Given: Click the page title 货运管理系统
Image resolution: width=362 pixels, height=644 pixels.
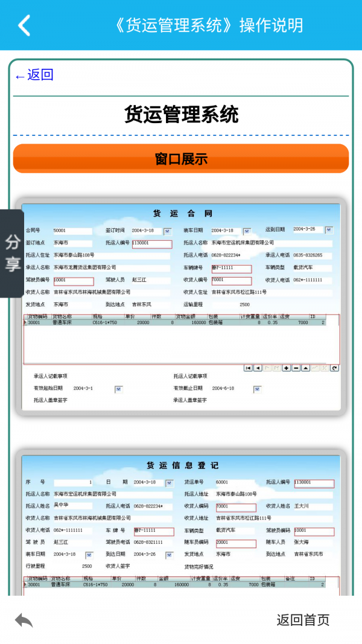Looking at the screenshot, I should click(181, 114).
